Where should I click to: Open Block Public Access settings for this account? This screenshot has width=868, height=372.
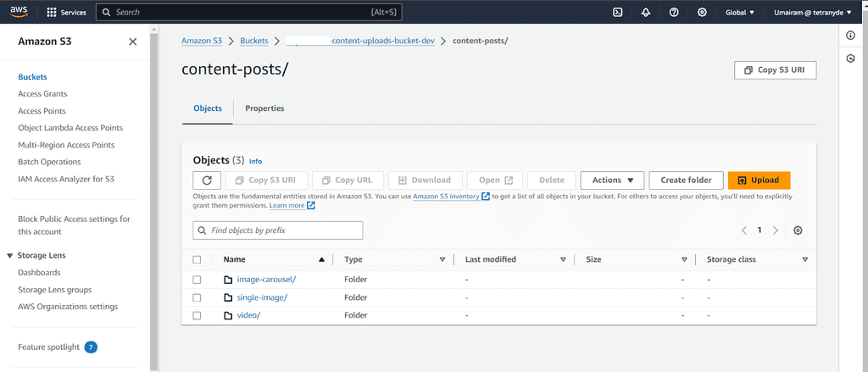click(x=75, y=225)
